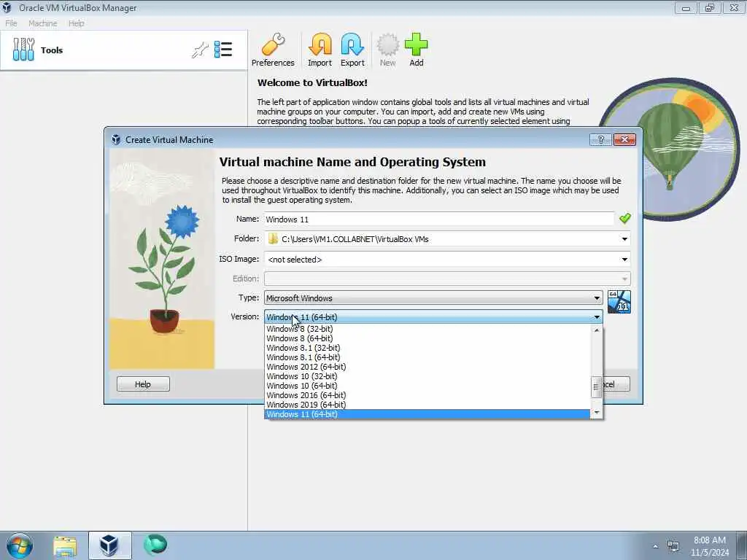Click the dialog question mark help icon
The width and height of the screenshot is (747, 560).
(600, 139)
